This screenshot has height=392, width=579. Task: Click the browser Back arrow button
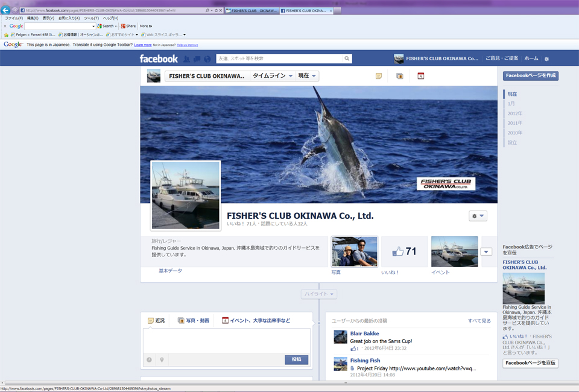[5, 10]
